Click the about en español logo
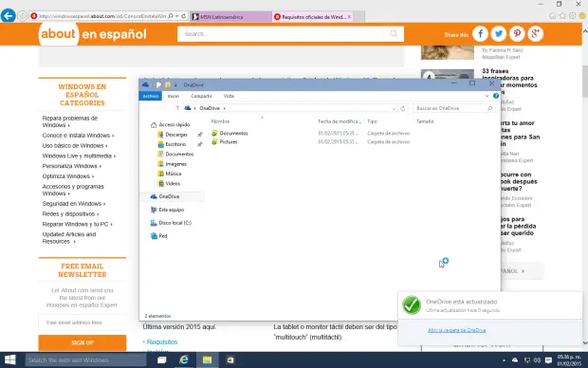The image size is (588, 368). pos(93,34)
